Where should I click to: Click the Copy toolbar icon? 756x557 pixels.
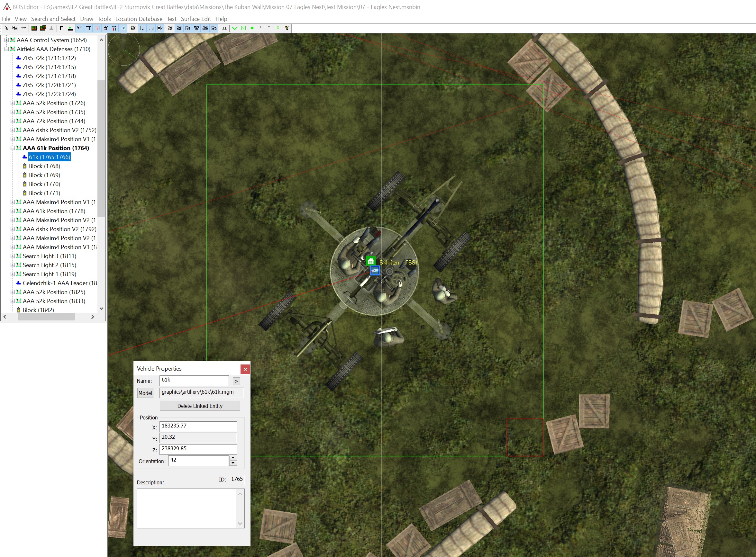(x=15, y=28)
